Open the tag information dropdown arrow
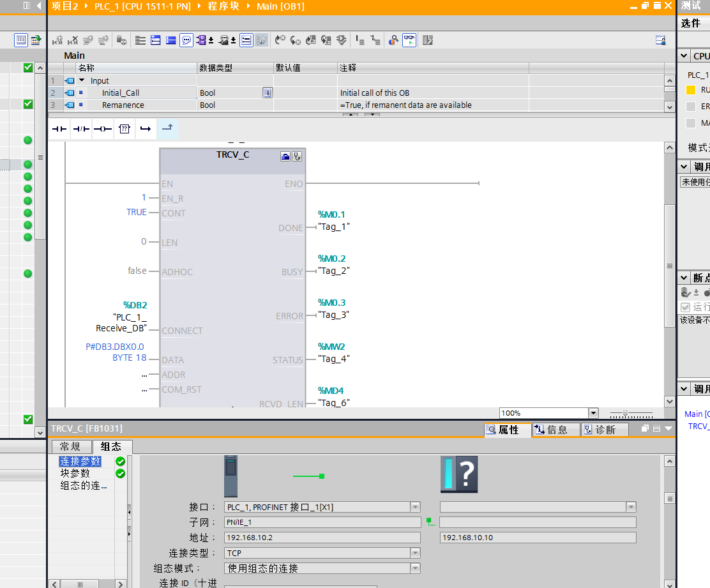The image size is (710, 588). 233,41
